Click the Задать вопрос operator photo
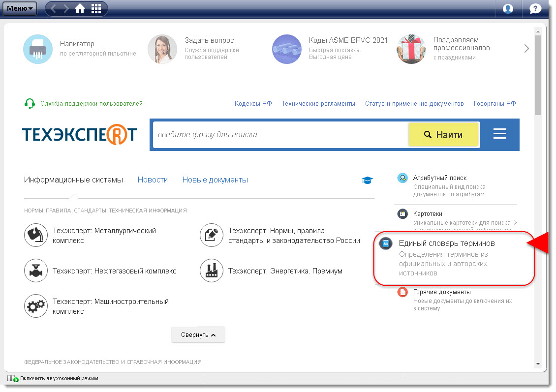 point(162,49)
